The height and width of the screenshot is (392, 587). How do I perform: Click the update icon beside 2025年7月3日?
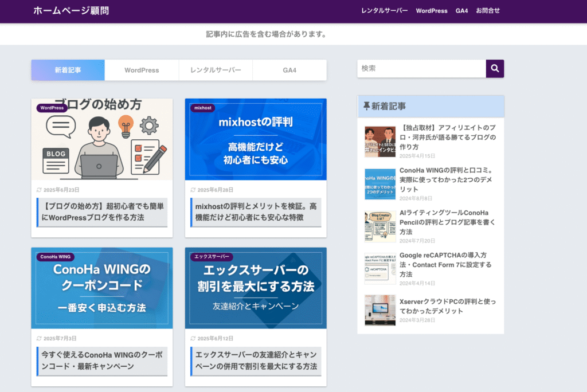coord(39,339)
